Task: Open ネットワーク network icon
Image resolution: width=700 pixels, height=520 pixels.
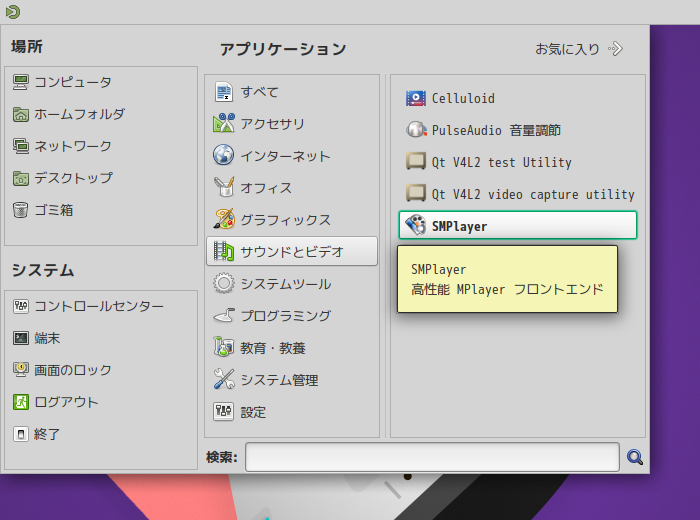Action: pos(21,146)
